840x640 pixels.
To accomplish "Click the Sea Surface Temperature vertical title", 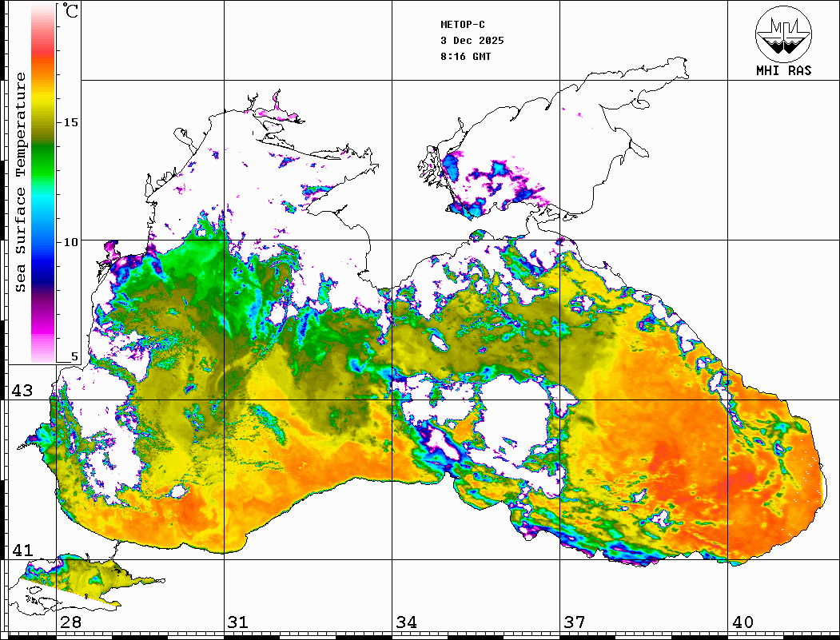I will pos(21,182).
